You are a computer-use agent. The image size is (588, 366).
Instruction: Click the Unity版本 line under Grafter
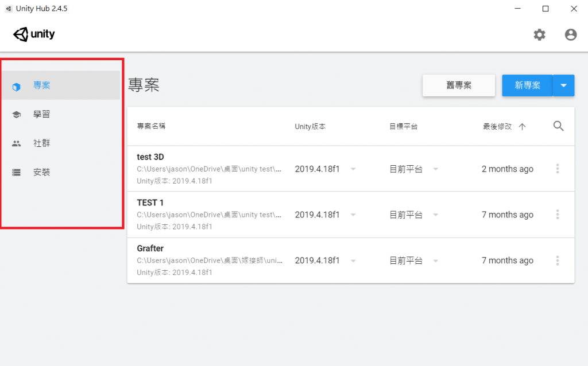[x=175, y=272]
